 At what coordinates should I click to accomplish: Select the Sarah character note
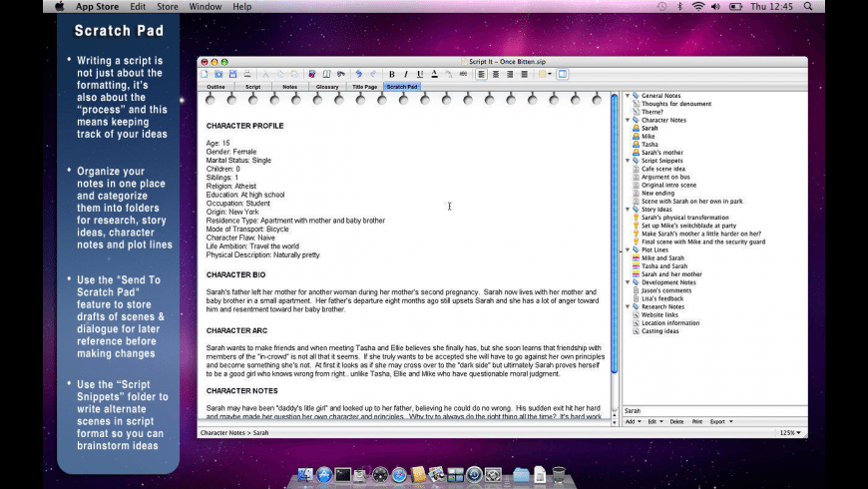(x=650, y=128)
